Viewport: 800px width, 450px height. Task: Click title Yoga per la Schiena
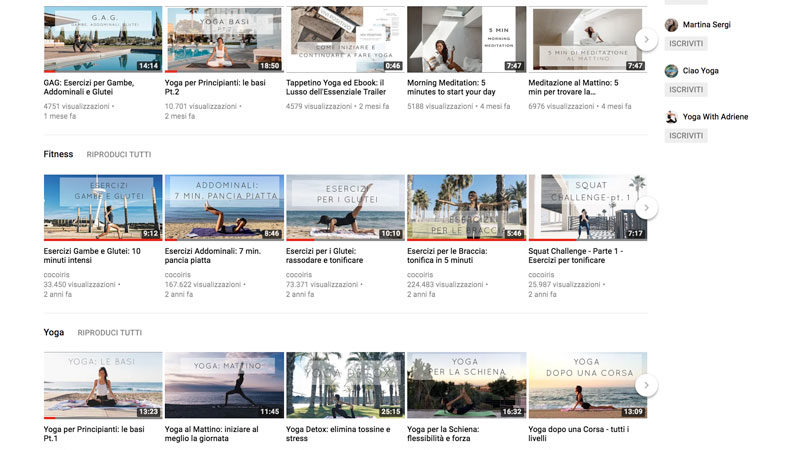[x=443, y=434]
